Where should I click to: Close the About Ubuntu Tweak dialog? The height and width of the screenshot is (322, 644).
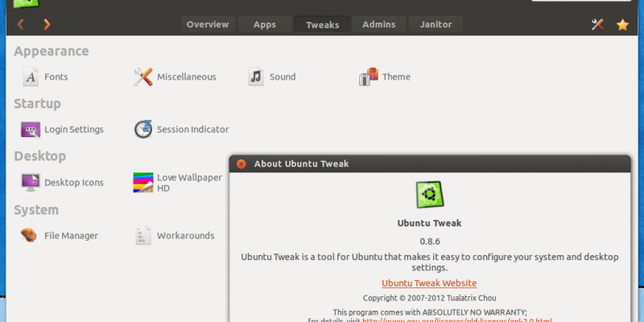242,164
